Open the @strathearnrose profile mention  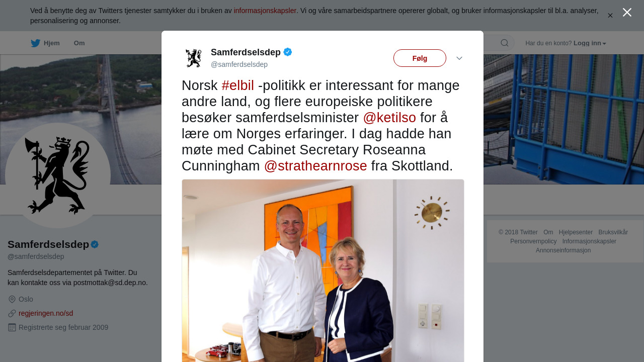(315, 166)
